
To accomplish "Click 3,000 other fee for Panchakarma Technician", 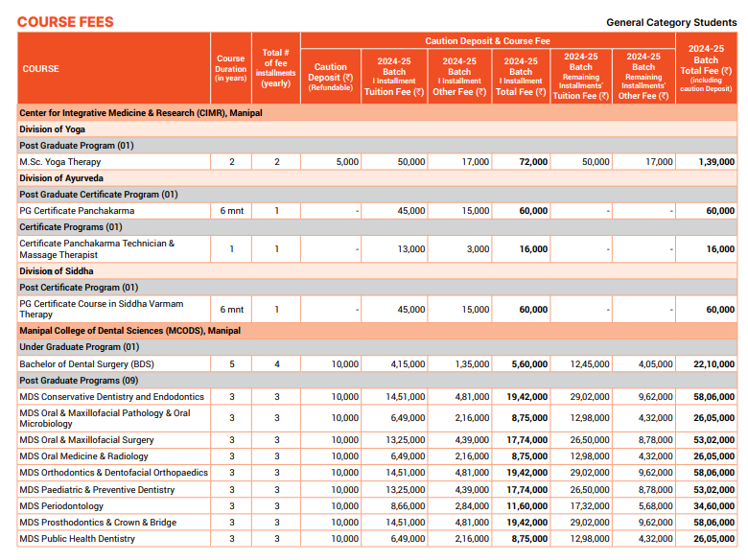I will point(478,249).
